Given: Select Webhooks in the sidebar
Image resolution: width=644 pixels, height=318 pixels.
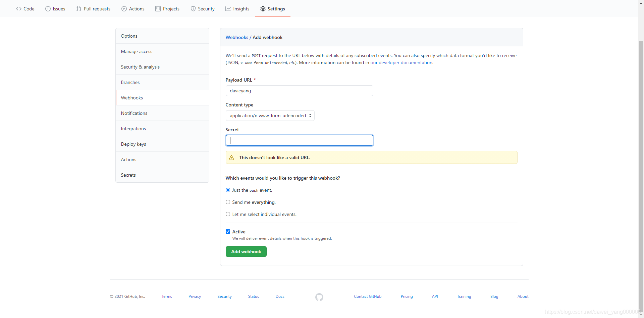Looking at the screenshot, I should tap(162, 98).
